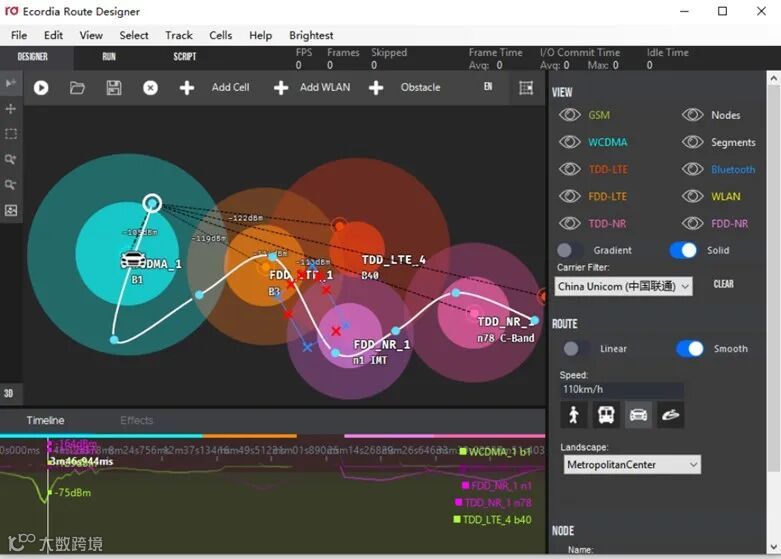781x559 pixels.
Task: Switch off the Solid toggle
Action: coord(683,250)
